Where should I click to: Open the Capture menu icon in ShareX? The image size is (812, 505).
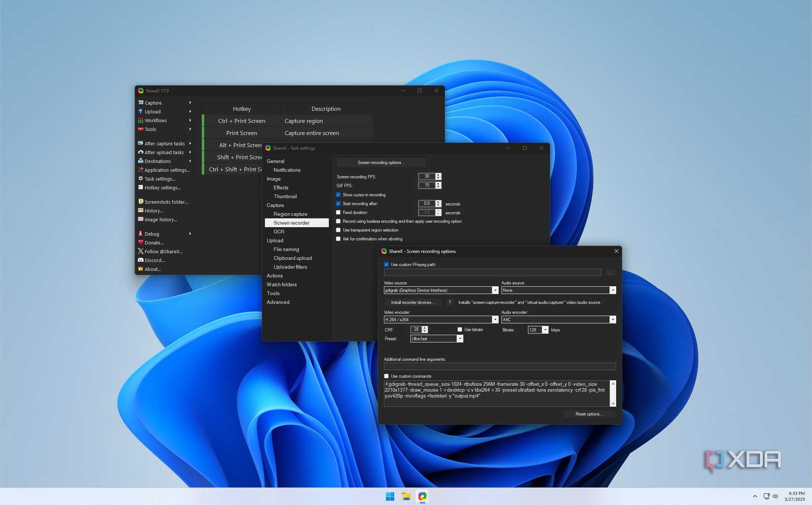(141, 103)
